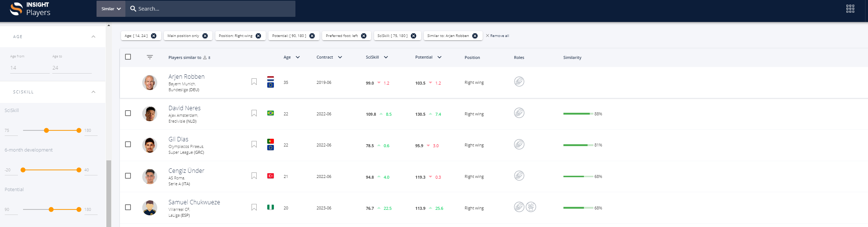Viewport: 868px width, 227px height.
Task: Toggle the select-all players checkbox
Action: click(x=128, y=57)
